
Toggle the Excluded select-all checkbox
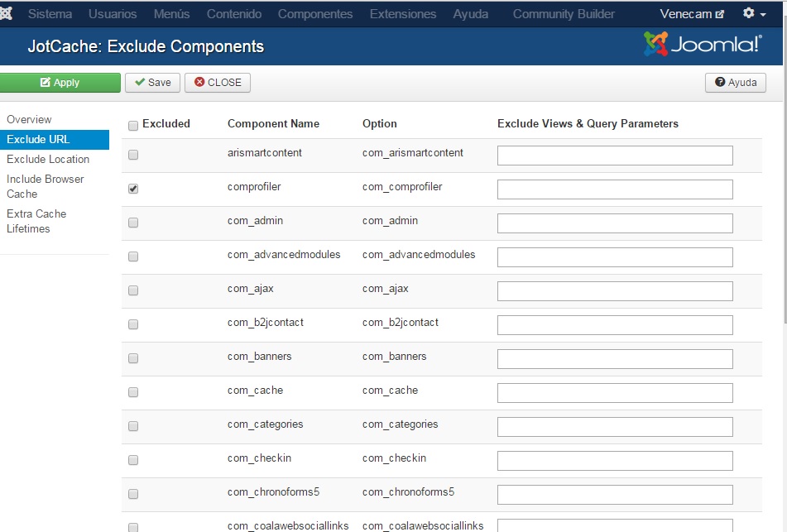pos(133,126)
